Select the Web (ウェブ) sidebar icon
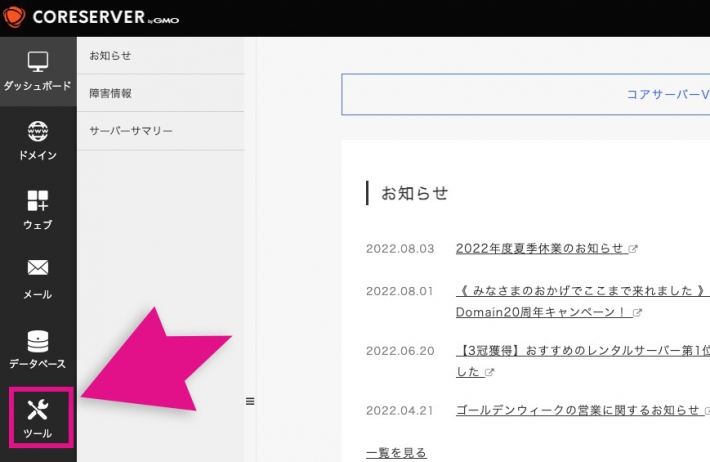This screenshot has width=710, height=462. (38, 201)
